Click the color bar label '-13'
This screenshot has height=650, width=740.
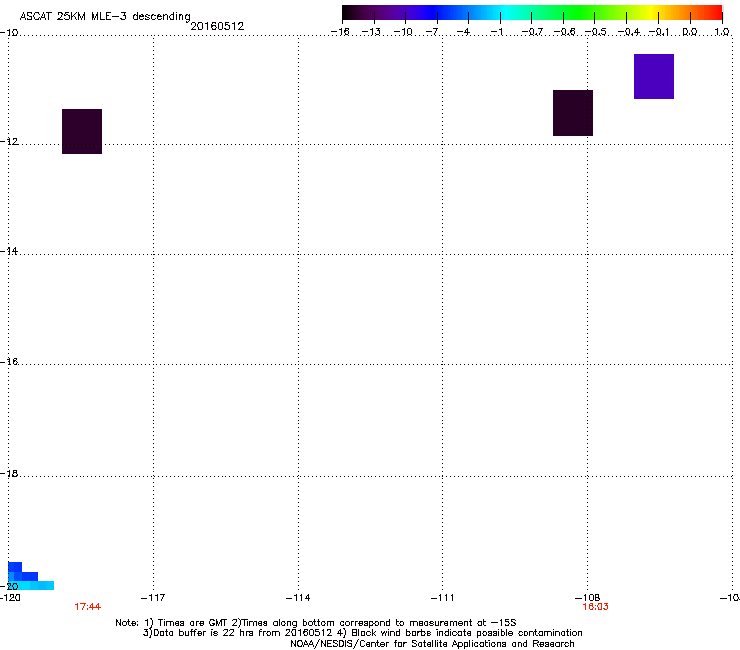(371, 32)
